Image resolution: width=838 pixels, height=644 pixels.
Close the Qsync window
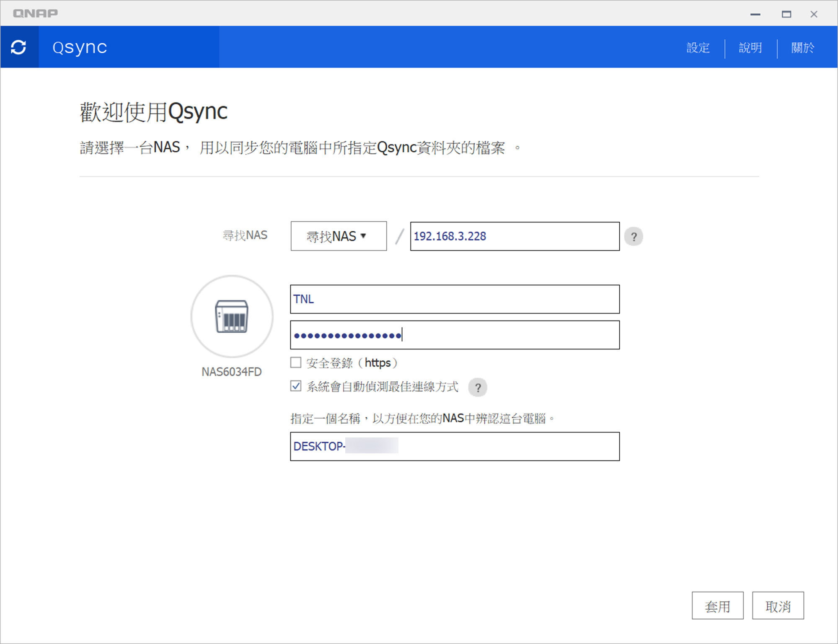click(x=814, y=14)
